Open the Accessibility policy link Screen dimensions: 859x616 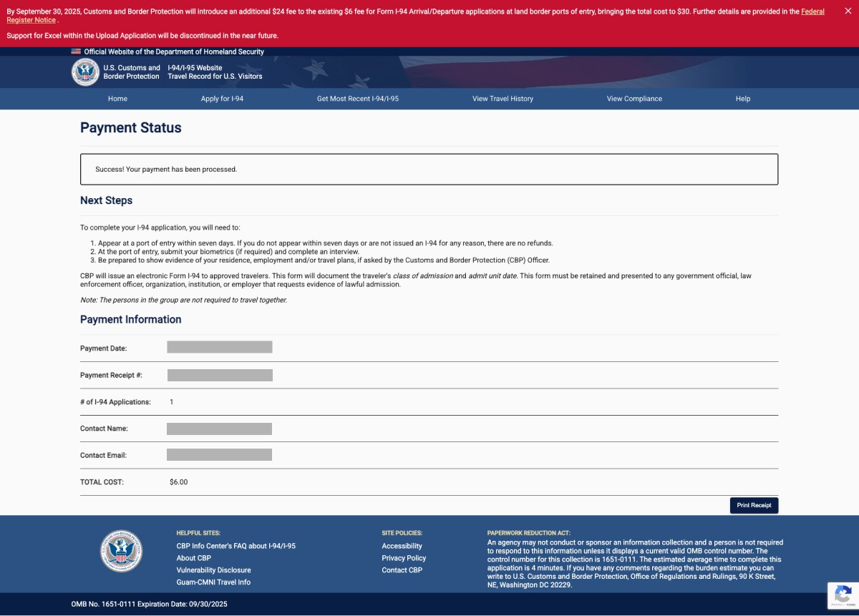click(402, 546)
